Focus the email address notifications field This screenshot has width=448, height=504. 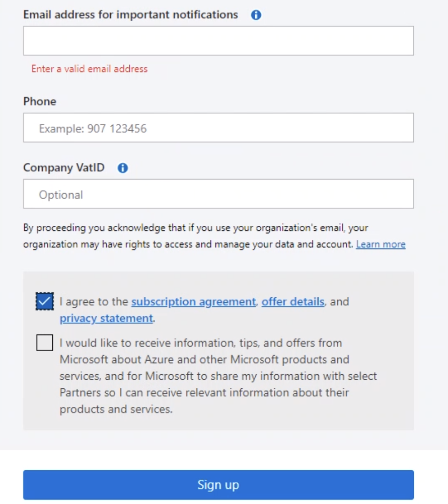click(x=218, y=41)
